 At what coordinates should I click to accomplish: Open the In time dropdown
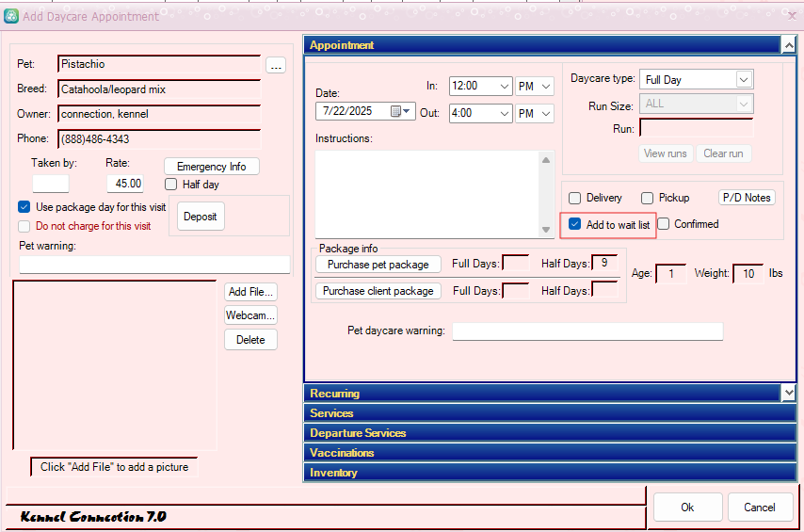pos(503,86)
